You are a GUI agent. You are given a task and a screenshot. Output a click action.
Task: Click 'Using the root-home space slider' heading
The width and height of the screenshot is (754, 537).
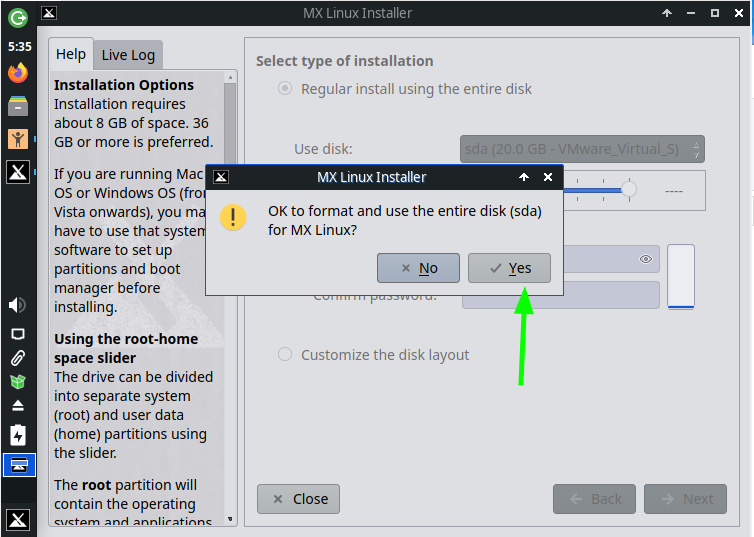(x=126, y=348)
